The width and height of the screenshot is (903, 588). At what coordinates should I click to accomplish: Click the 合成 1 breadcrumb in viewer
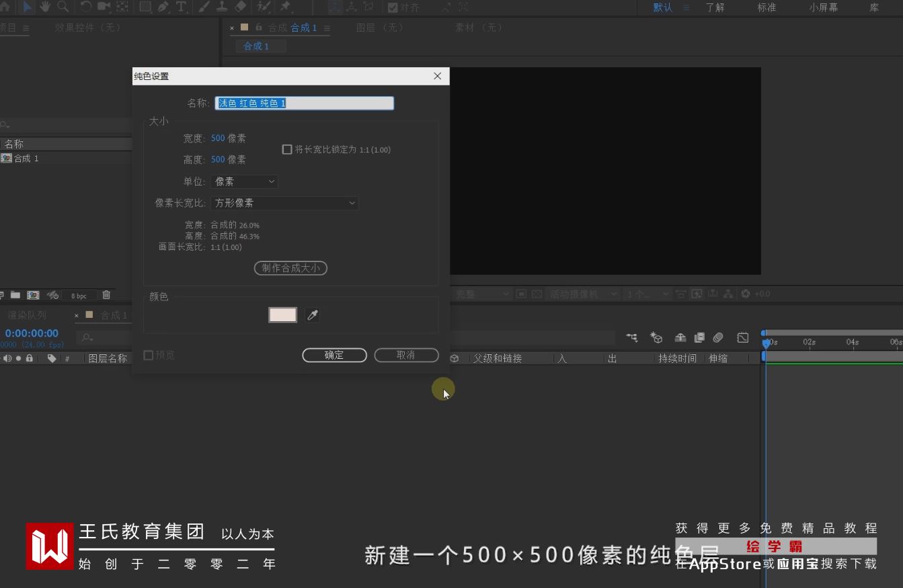pos(256,46)
